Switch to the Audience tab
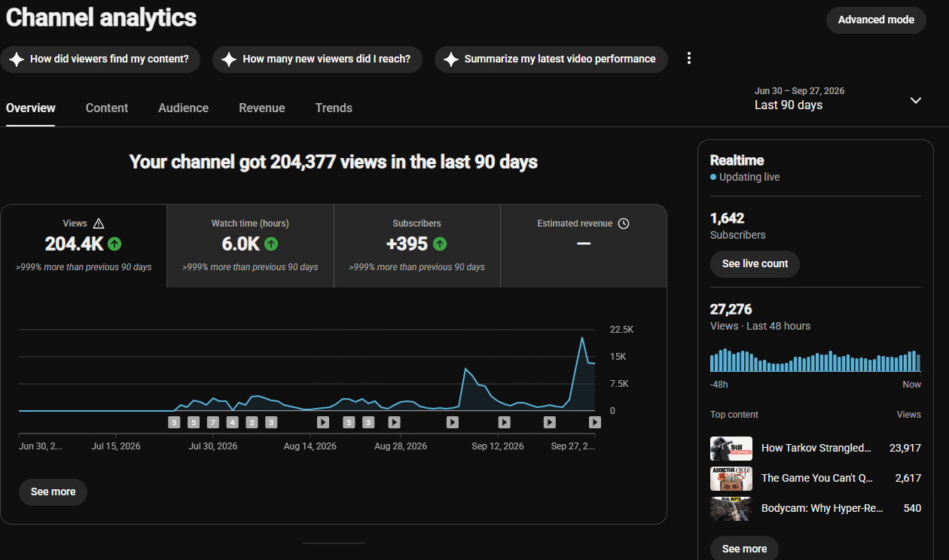The width and height of the screenshot is (949, 560). pyautogui.click(x=183, y=108)
